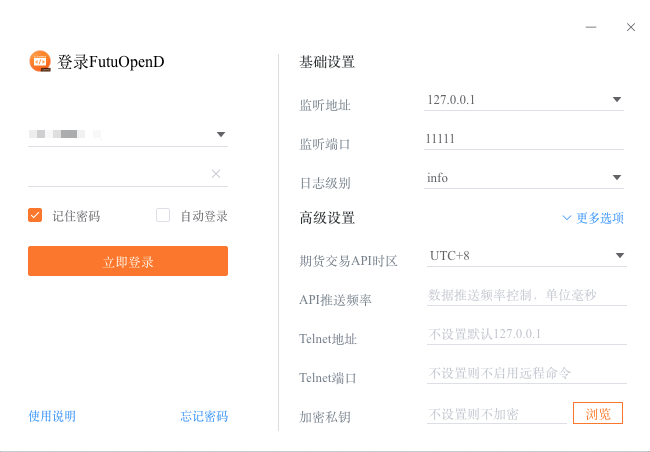Viewport: 650px width, 452px height.
Task: Open 忘记密码 link
Action: 204,416
